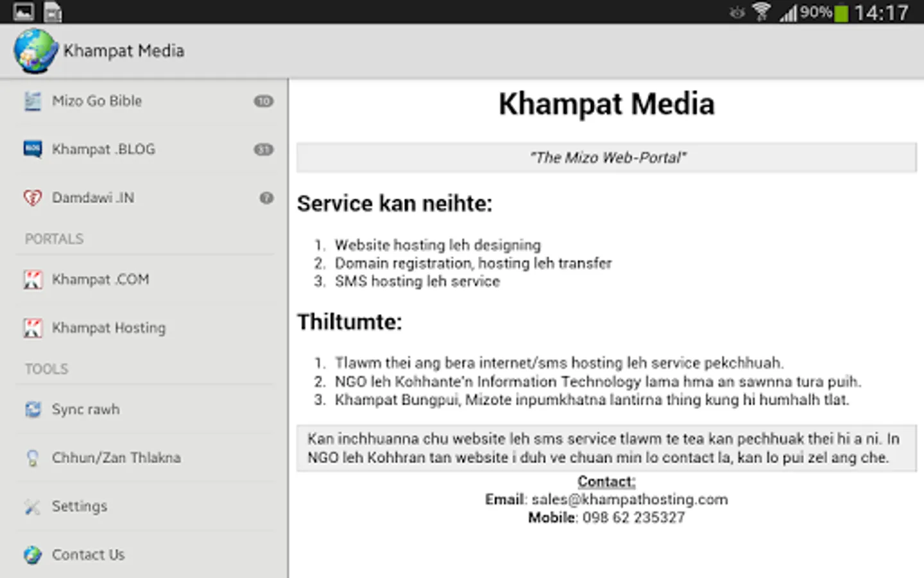
Task: Tap the Khampat .BLOG count badge
Action: [264, 150]
